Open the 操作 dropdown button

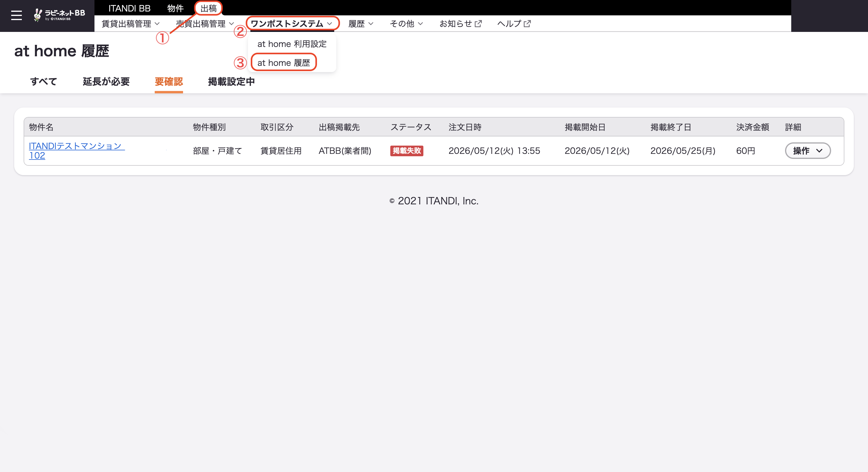(x=808, y=151)
